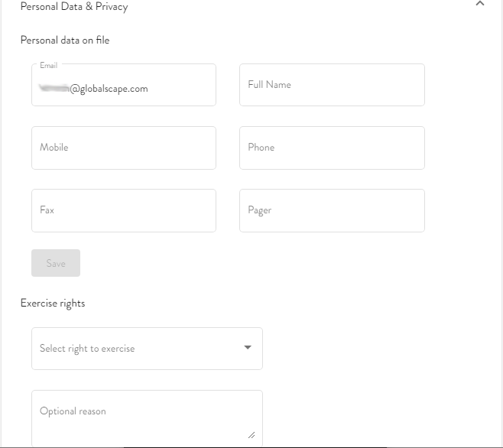Collapse the Personal Data & Privacy chevron
Screen dimensions: 503x448
479,5
